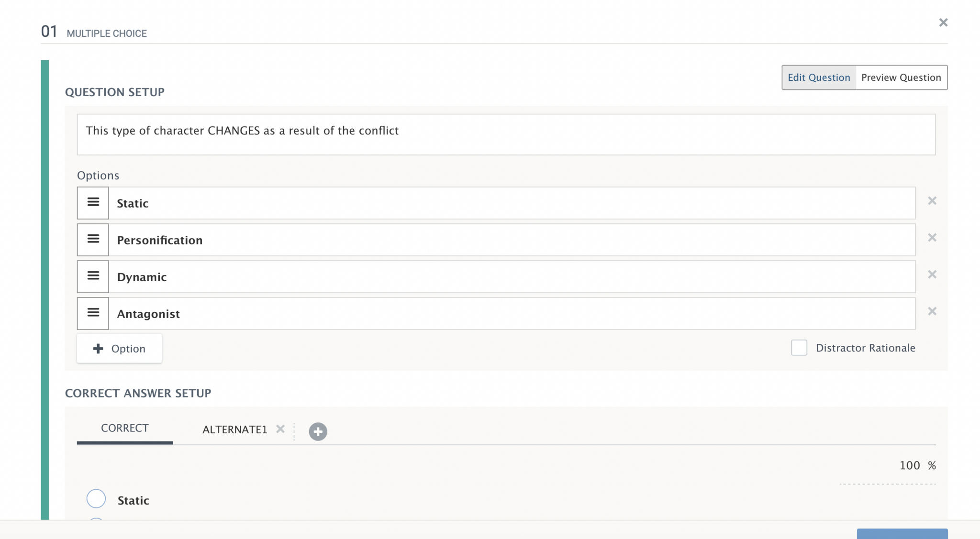
Task: Click the drag handle beside Personification option
Action: [93, 240]
